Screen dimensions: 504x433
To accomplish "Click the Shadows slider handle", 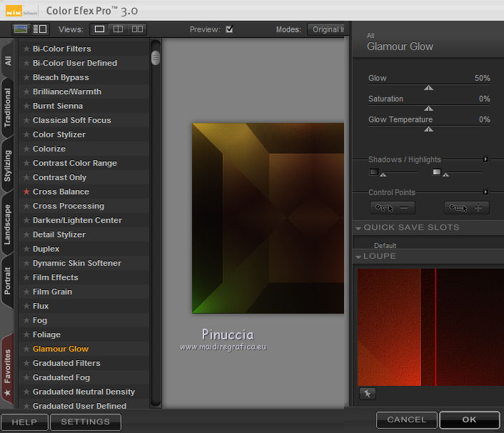I will pyautogui.click(x=383, y=174).
